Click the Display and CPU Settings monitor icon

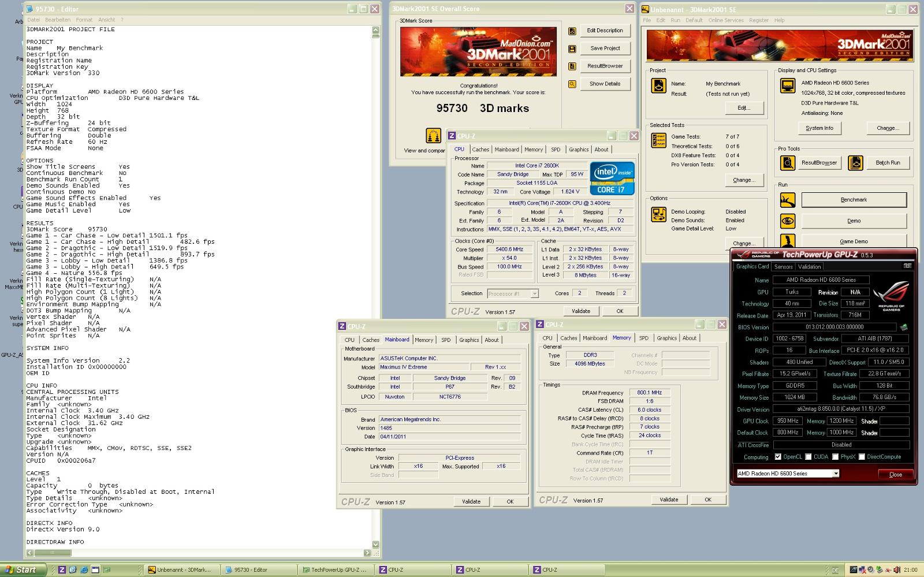pyautogui.click(x=787, y=86)
